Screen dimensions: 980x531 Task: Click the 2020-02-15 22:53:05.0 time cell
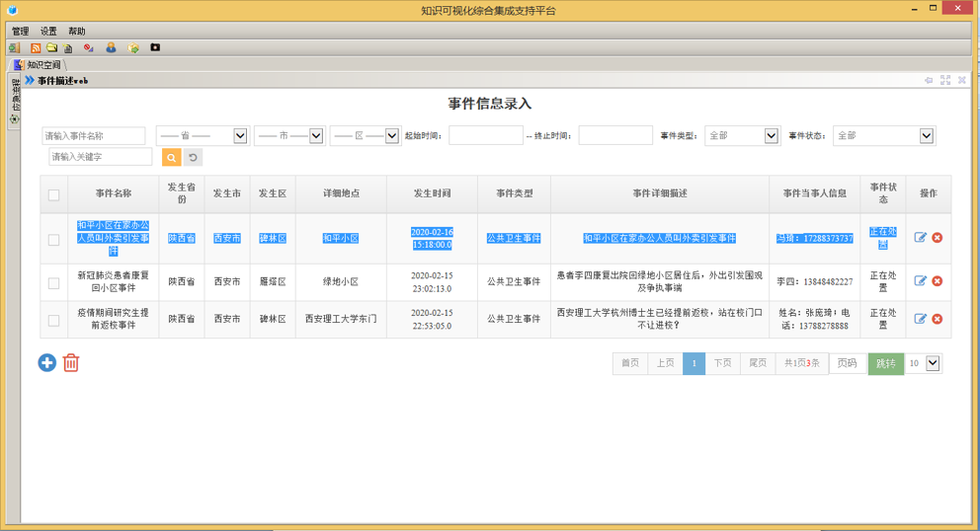click(432, 319)
